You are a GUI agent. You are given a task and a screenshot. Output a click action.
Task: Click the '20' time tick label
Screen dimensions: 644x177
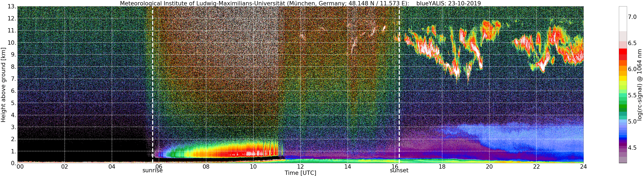(x=489, y=166)
